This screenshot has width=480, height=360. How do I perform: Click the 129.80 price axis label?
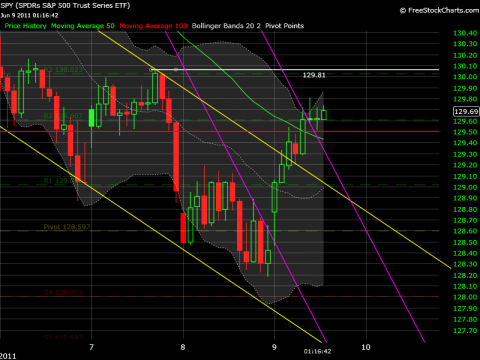pyautogui.click(x=465, y=99)
